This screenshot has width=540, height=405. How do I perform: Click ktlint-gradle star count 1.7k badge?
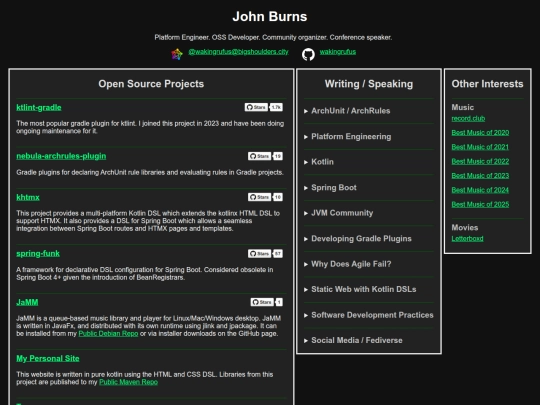pyautogui.click(x=276, y=107)
